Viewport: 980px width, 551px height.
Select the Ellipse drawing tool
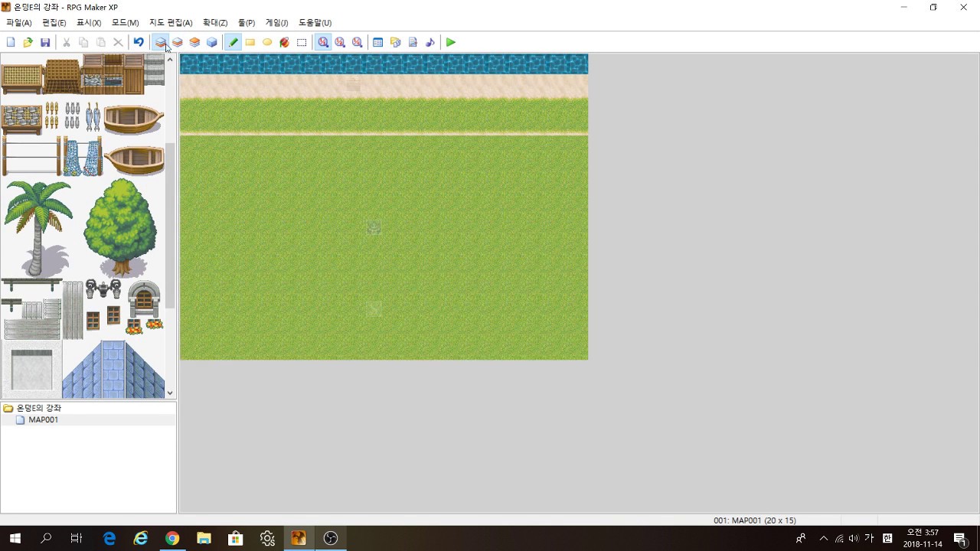coord(267,42)
